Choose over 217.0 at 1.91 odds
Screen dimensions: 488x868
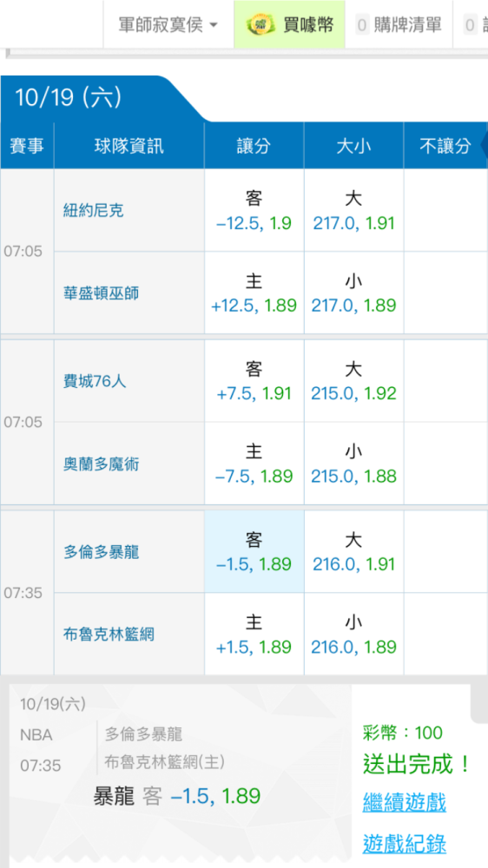pyautogui.click(x=353, y=210)
